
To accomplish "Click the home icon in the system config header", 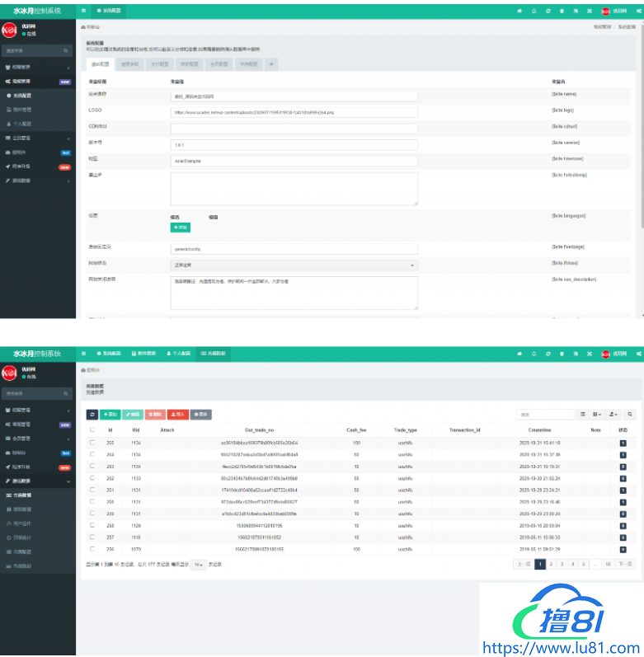I will pos(519,11).
